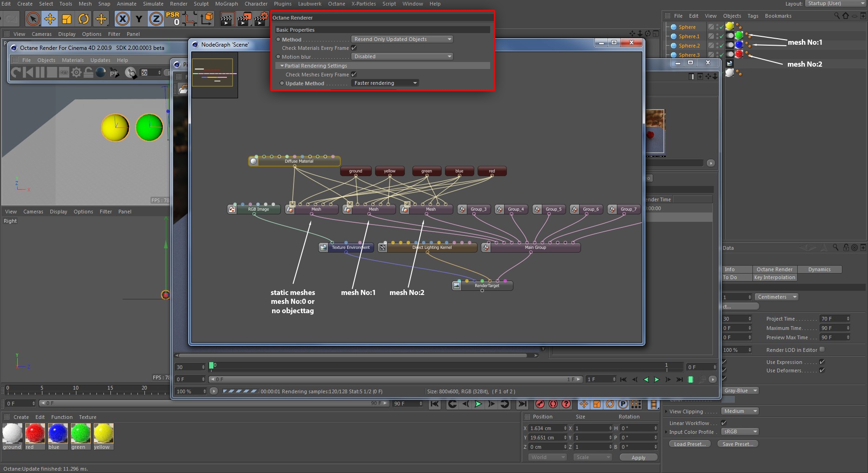Select the Live Selection arrow tool
This screenshot has height=473, width=868.
[33, 19]
